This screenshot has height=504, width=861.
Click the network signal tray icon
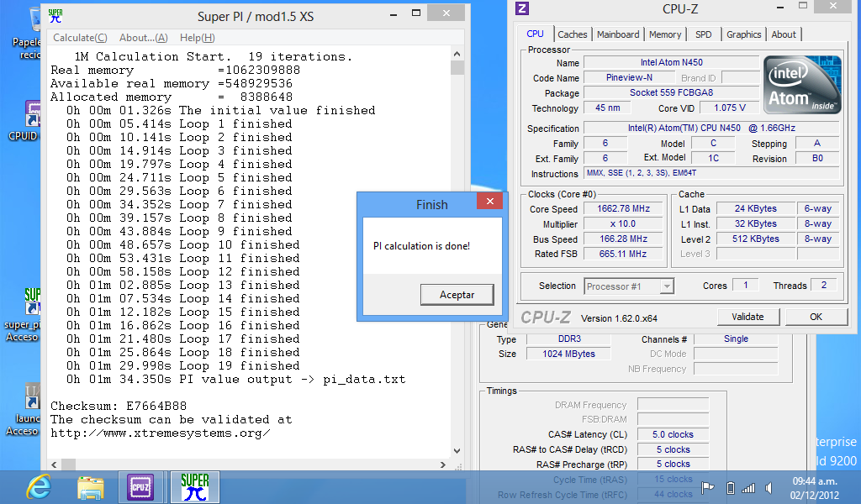(748, 487)
